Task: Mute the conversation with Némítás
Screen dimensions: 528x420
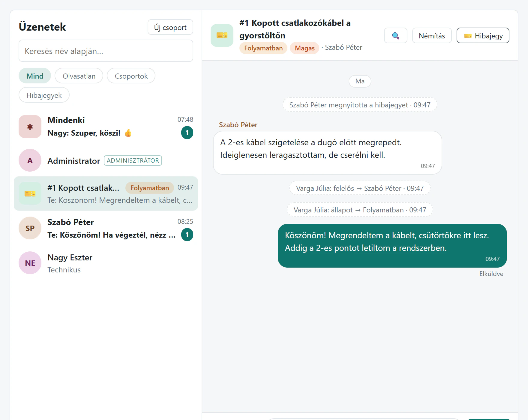Action: [x=432, y=36]
